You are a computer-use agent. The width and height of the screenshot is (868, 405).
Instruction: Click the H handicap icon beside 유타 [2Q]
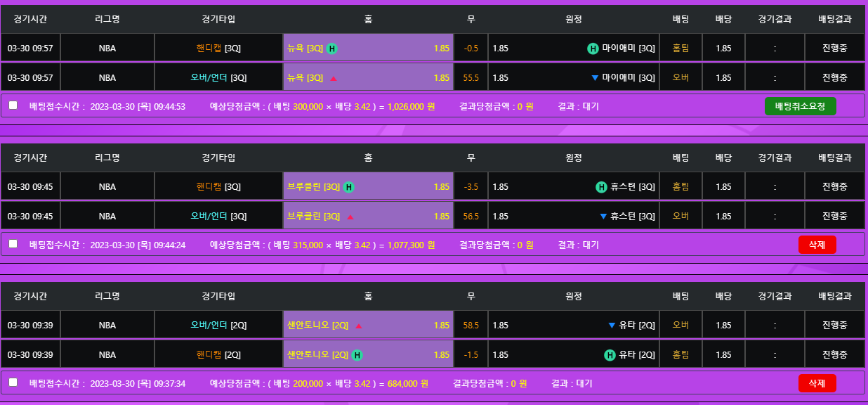[x=610, y=355]
